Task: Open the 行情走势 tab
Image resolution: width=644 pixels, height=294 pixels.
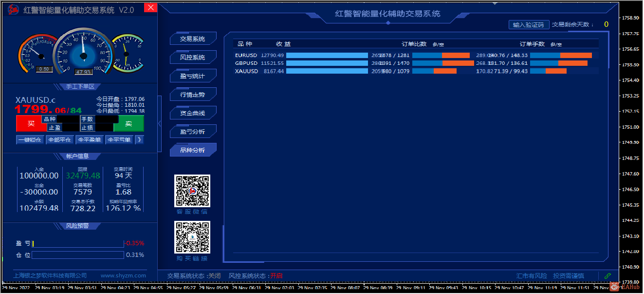Action: pos(193,95)
